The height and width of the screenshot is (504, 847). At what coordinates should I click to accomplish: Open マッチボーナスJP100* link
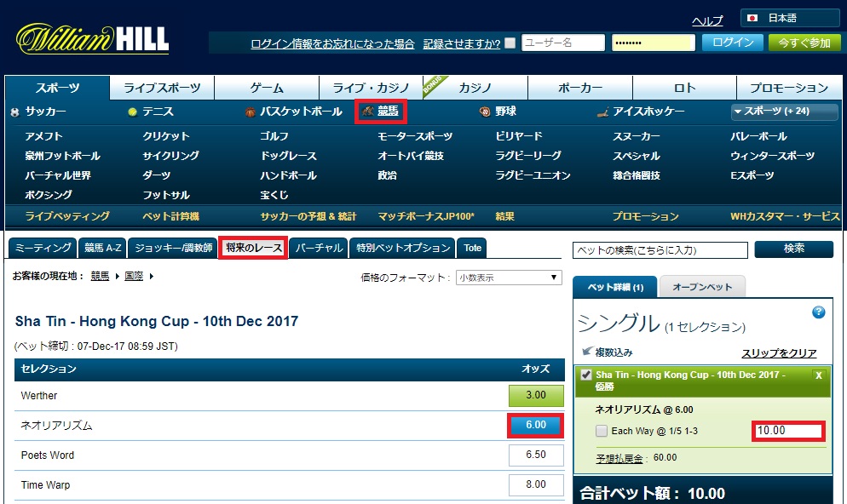426,216
